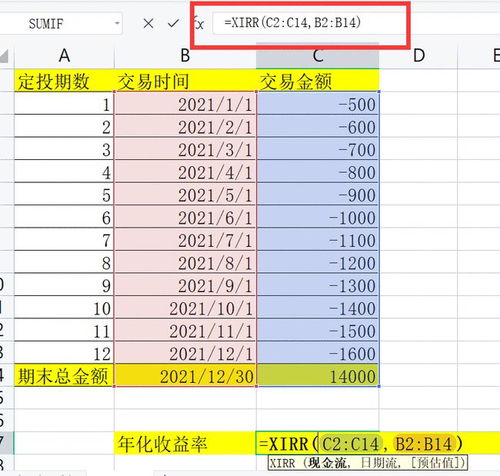Click B2:B14 argument in cell formula
500x476 pixels.
click(424, 444)
